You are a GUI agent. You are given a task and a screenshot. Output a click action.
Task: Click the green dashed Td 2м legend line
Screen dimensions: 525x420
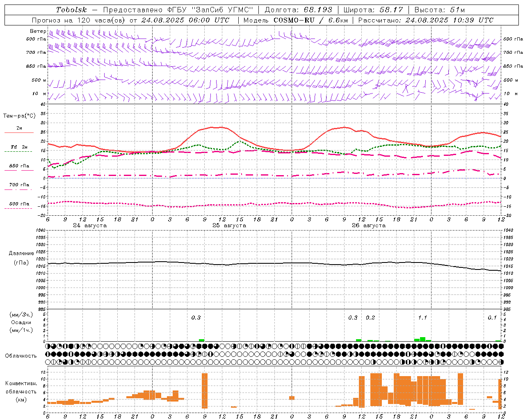point(18,152)
